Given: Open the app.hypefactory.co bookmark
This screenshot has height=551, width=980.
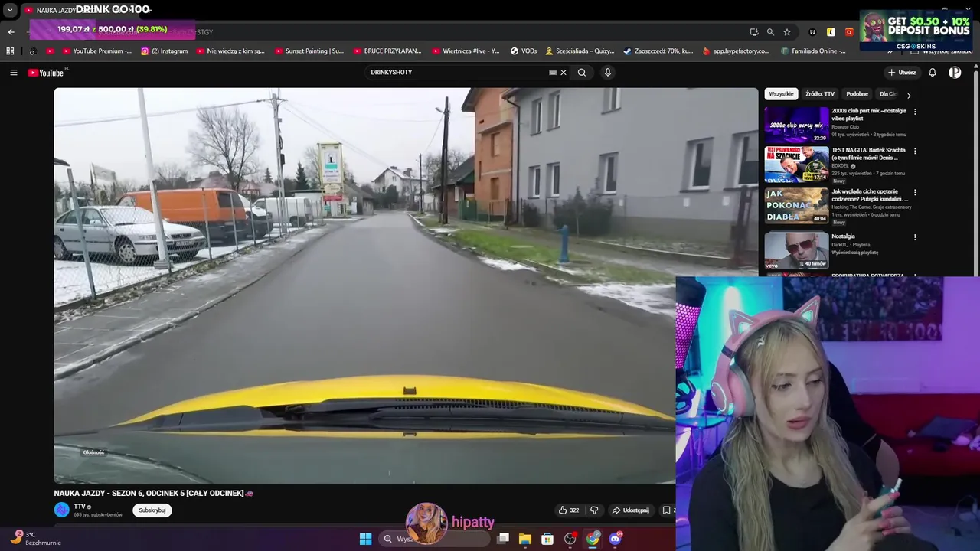Looking at the screenshot, I should click(x=736, y=51).
